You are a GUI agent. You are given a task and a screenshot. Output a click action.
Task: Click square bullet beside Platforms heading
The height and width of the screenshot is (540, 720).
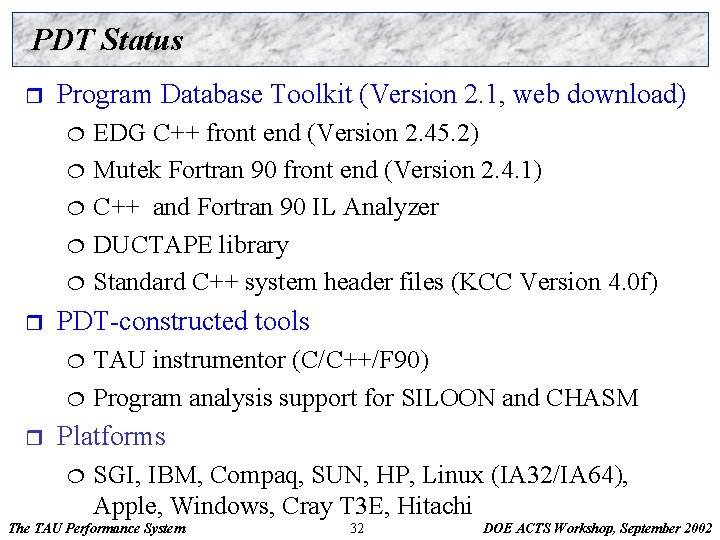[34, 437]
